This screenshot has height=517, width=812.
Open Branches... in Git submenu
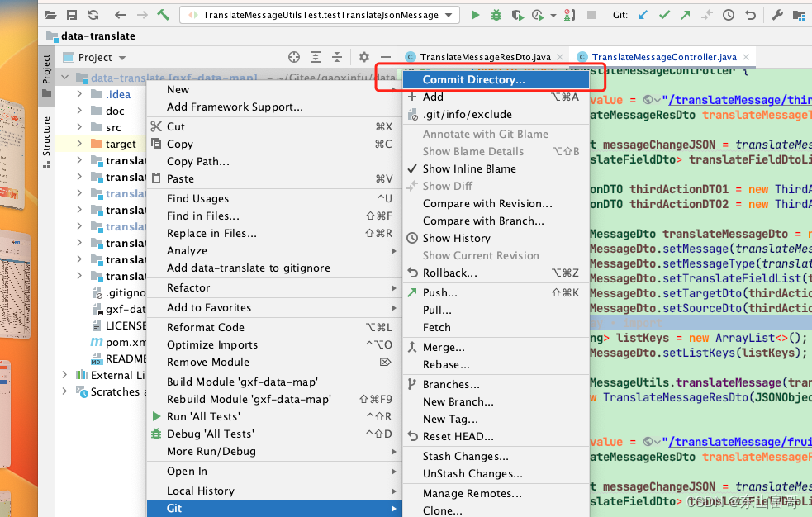click(496, 384)
